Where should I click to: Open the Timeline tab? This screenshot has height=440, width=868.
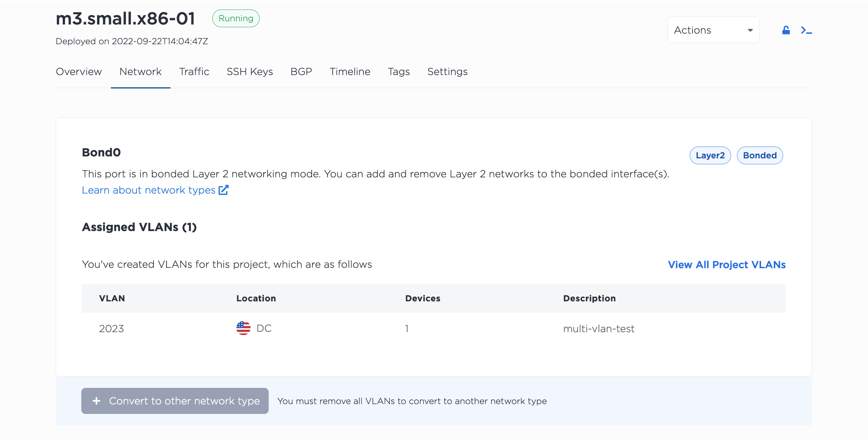pos(350,71)
